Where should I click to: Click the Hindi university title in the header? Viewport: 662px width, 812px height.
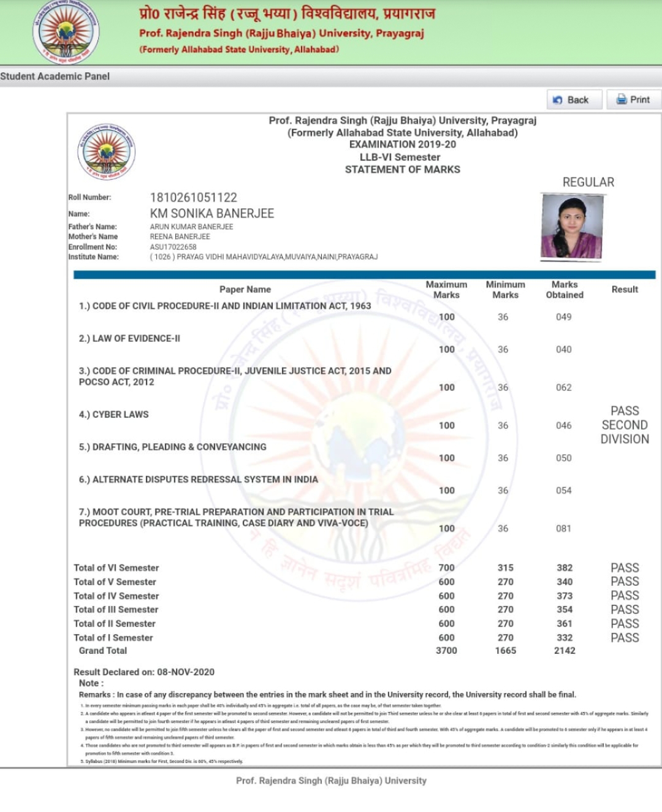[x=287, y=13]
